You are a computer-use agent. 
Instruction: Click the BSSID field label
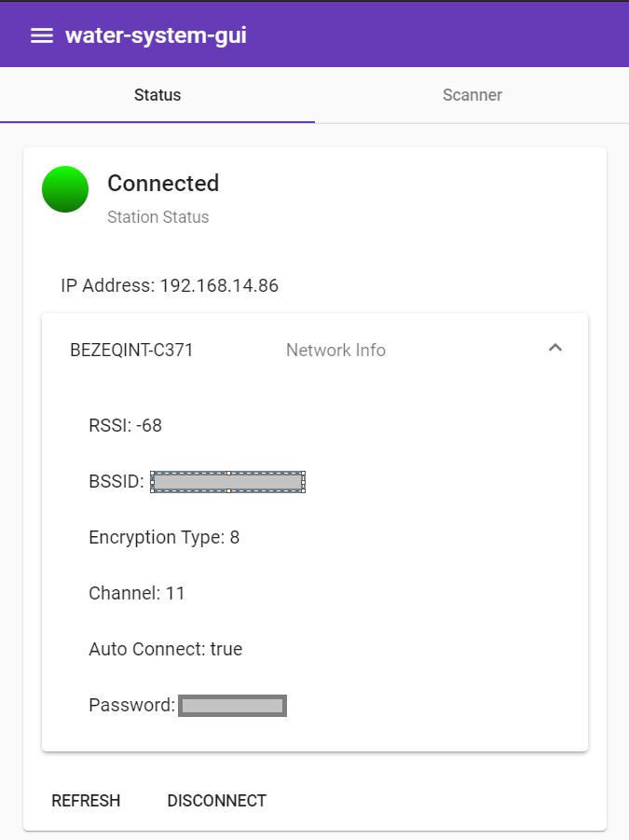pos(116,482)
